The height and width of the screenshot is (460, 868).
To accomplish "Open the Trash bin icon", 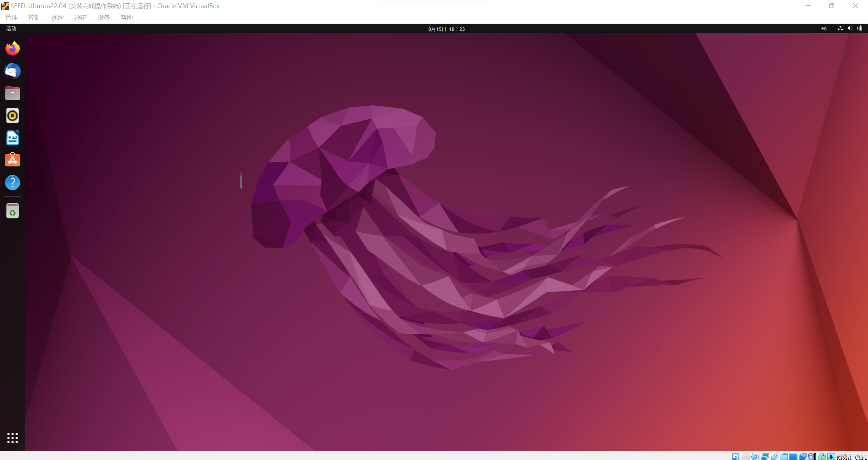I will [13, 211].
